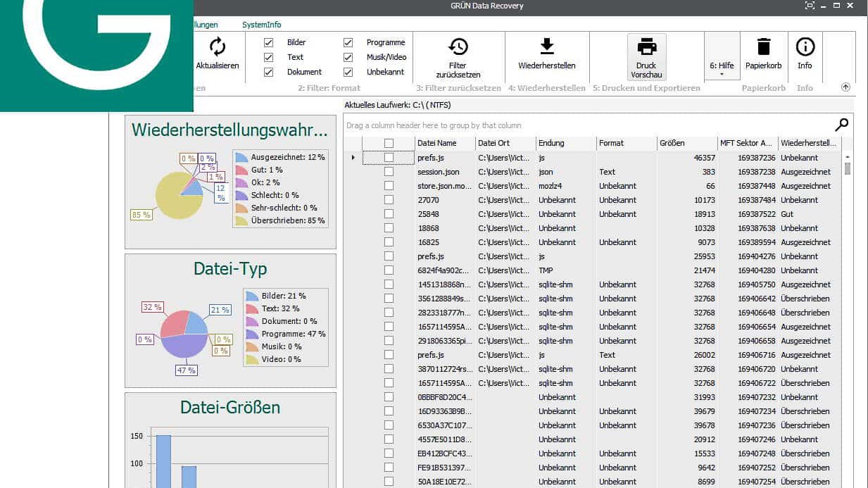Check the box for session.json row
This screenshot has width=868, height=488.
click(x=389, y=172)
